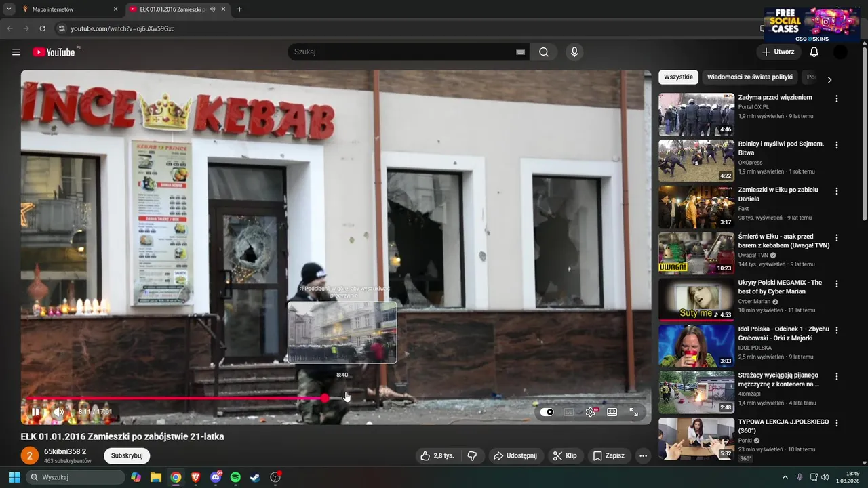This screenshot has width=868, height=488.
Task: Open Spotify from taskbar
Action: [235, 477]
